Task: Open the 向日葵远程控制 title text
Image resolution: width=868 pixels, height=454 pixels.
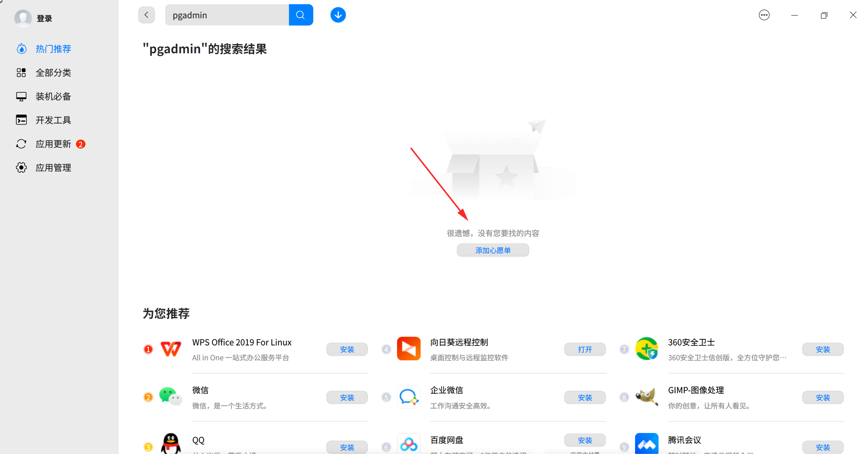Action: click(459, 342)
